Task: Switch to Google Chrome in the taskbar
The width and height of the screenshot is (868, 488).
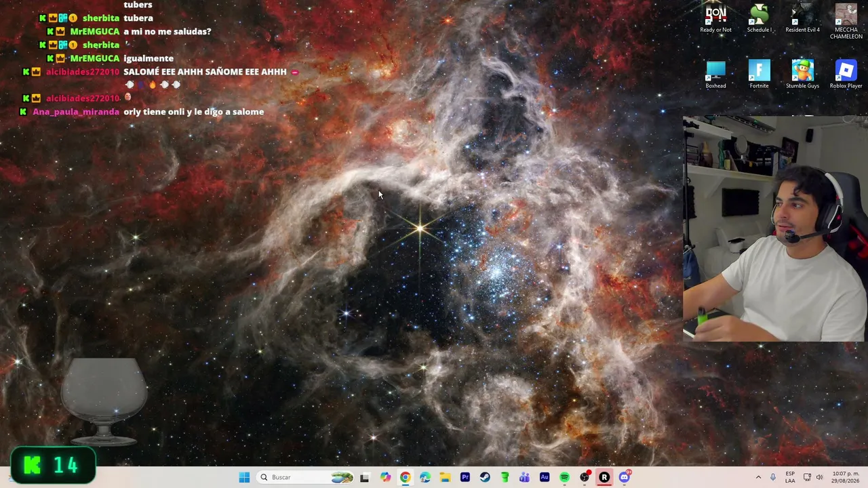Action: click(x=405, y=477)
